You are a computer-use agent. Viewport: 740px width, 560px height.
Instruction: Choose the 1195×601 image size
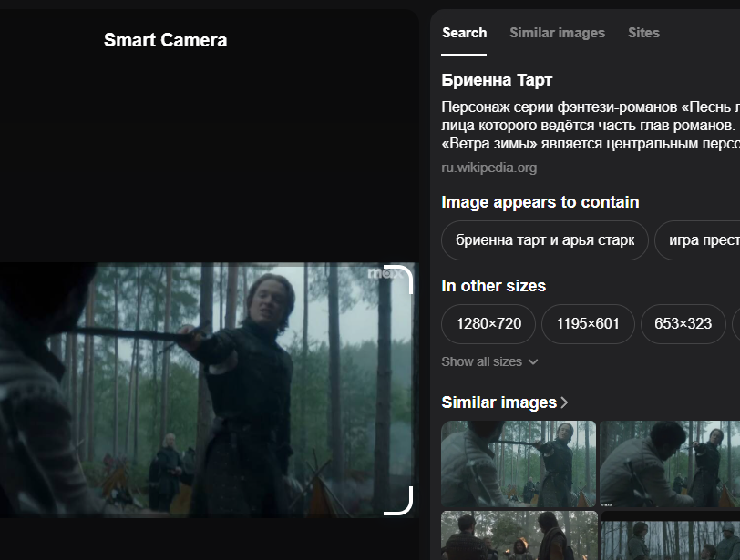[x=588, y=324]
